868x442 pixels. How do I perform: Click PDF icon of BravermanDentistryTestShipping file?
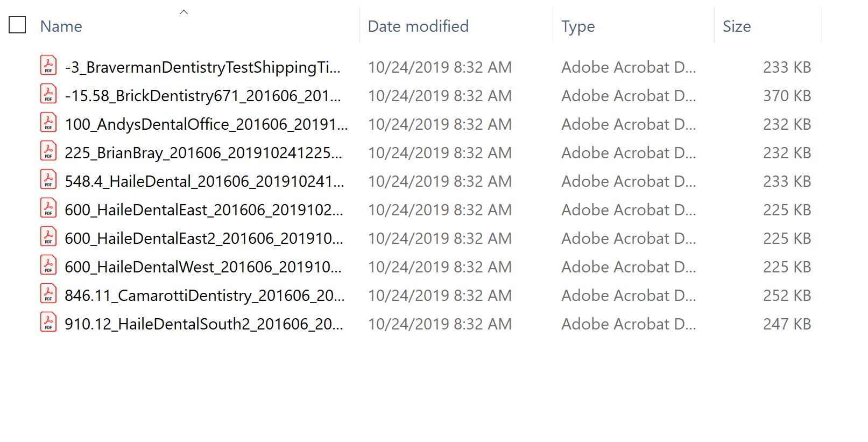click(x=48, y=66)
